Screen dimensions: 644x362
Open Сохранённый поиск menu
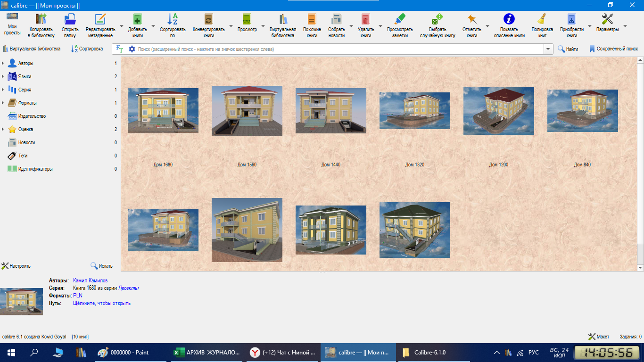point(613,49)
